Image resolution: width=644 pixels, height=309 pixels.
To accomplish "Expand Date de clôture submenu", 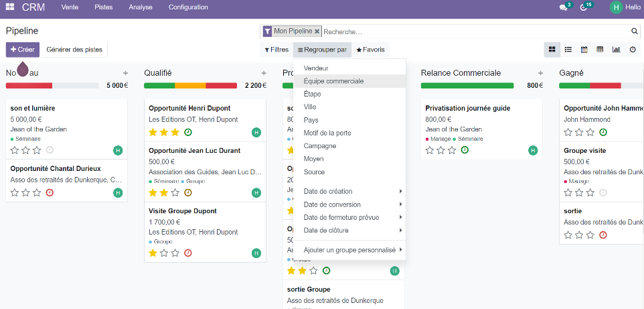I will tap(349, 231).
